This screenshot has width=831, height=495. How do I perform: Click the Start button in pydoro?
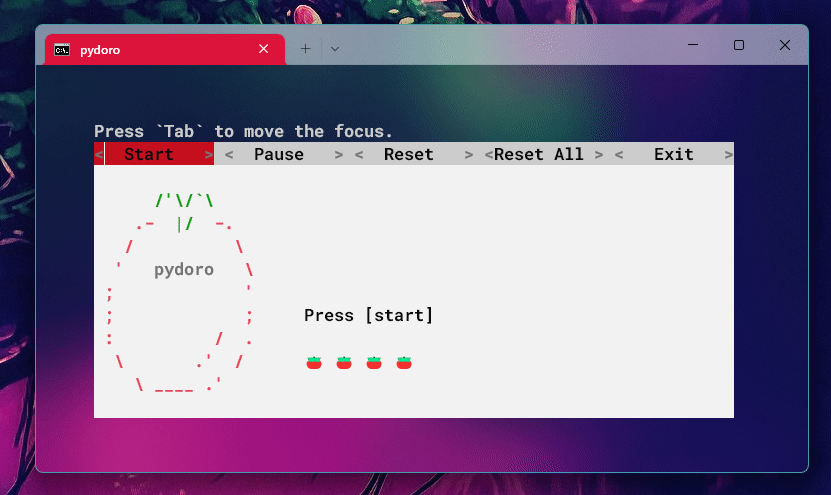coord(154,154)
